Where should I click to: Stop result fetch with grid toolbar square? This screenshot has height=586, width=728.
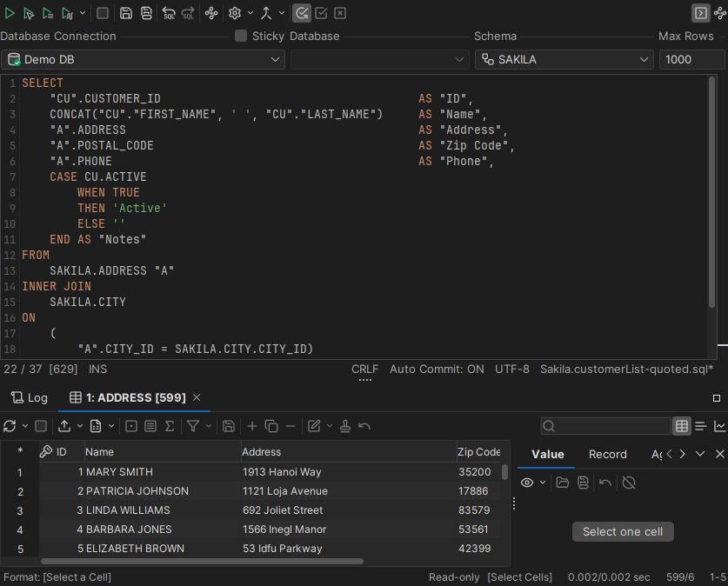click(x=41, y=426)
